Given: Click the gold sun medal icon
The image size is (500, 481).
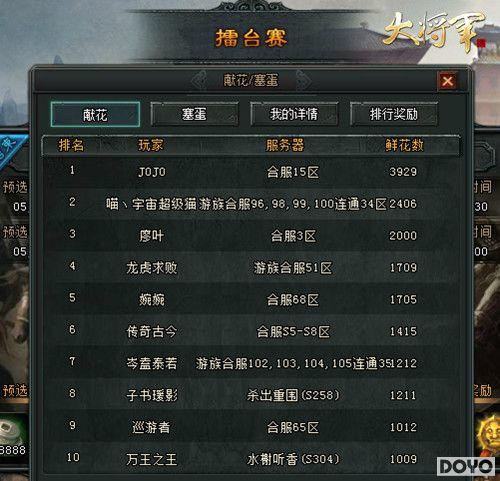Looking at the screenshot, I should pyautogui.click(x=488, y=435).
